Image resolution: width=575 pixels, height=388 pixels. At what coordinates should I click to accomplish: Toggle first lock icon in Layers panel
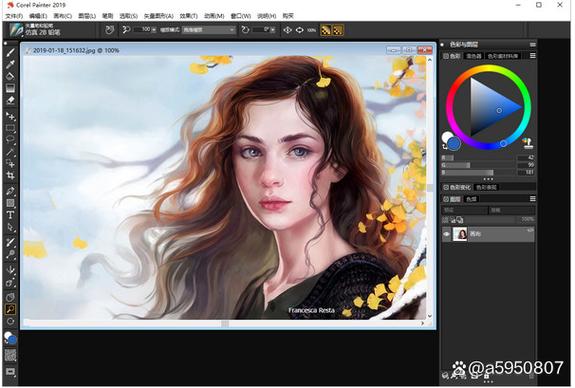pyautogui.click(x=445, y=220)
